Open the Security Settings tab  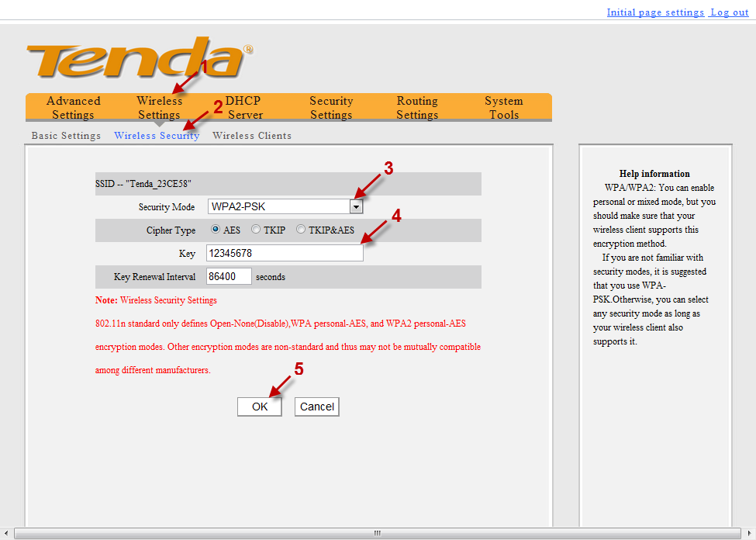[x=331, y=108]
